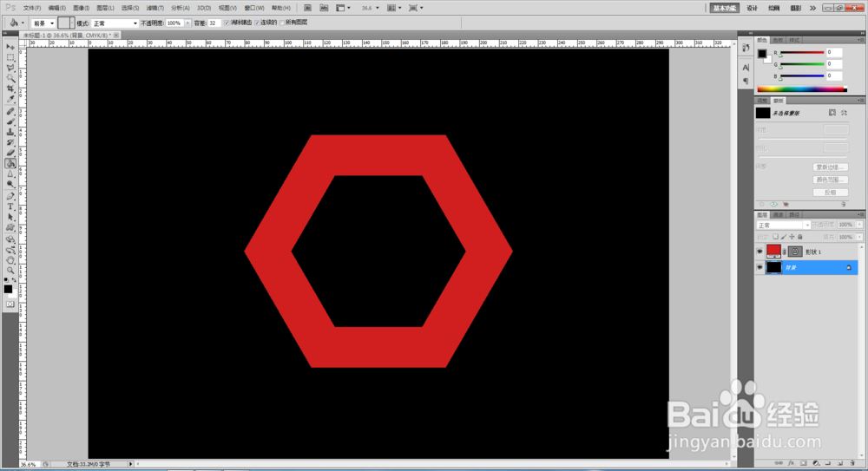Open the opacity slider arrow in options bar
This screenshot has height=471, width=868.
coord(187,23)
